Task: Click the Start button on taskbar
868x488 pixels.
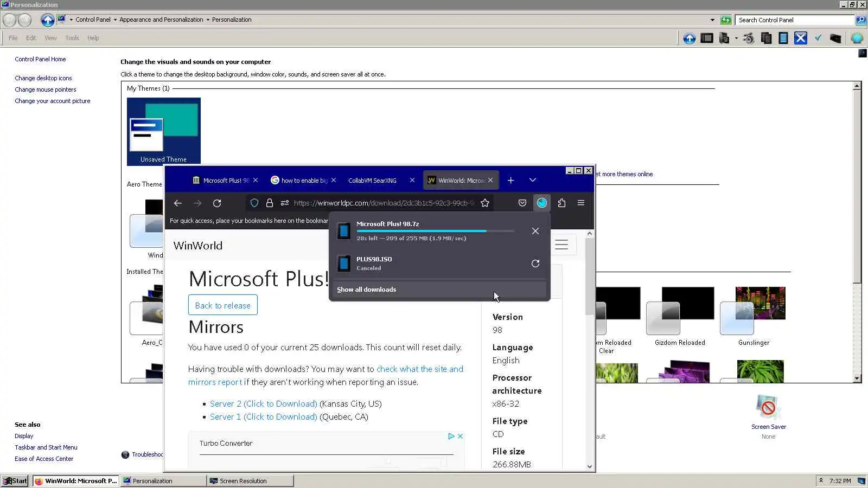Action: [x=15, y=481]
